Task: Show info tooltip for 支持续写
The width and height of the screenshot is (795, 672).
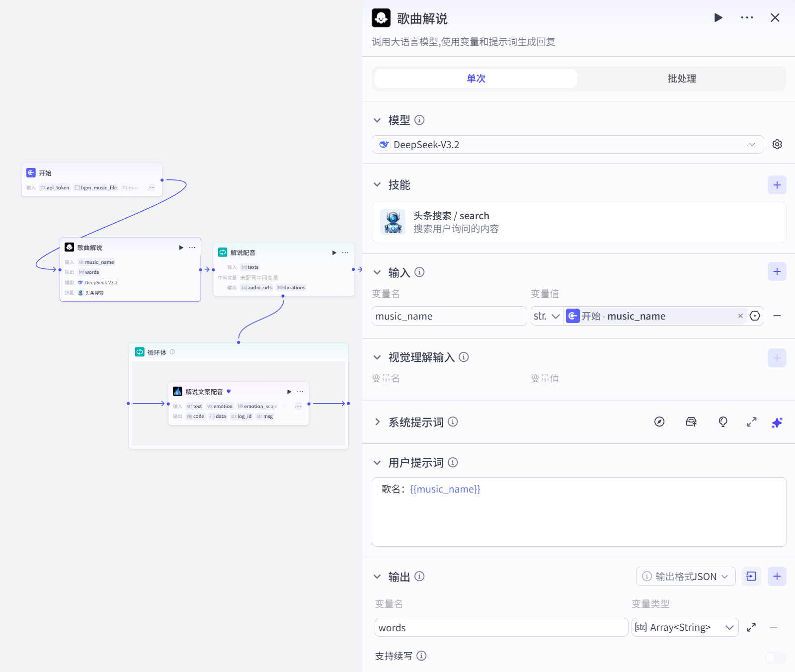Action: tap(421, 656)
